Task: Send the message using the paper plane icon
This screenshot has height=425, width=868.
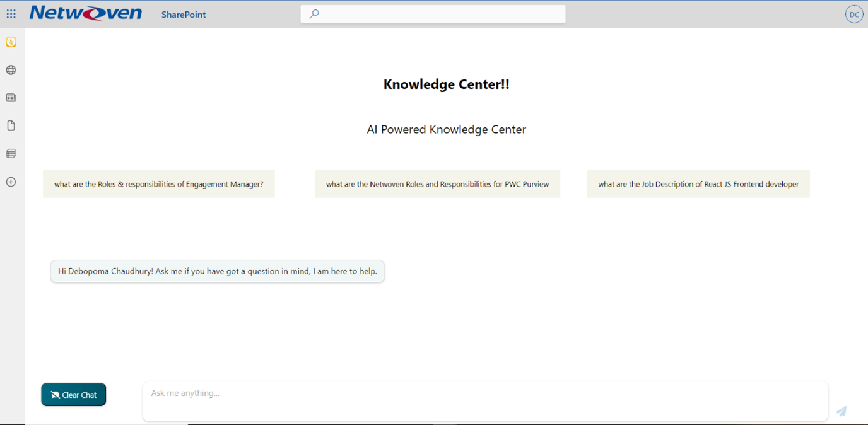Action: 841,411
